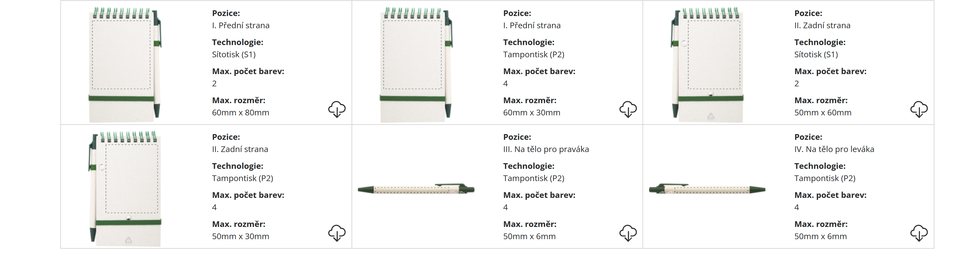Image resolution: width=980 pixels, height=272 pixels.
Task: Click 'Sítotisk (S1)' under the first front-side card
Action: (234, 55)
